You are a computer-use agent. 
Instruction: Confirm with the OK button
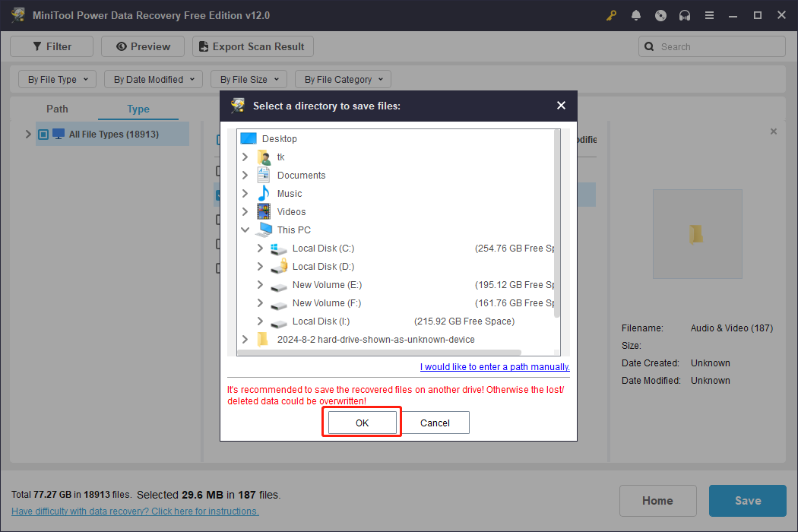tap(362, 423)
